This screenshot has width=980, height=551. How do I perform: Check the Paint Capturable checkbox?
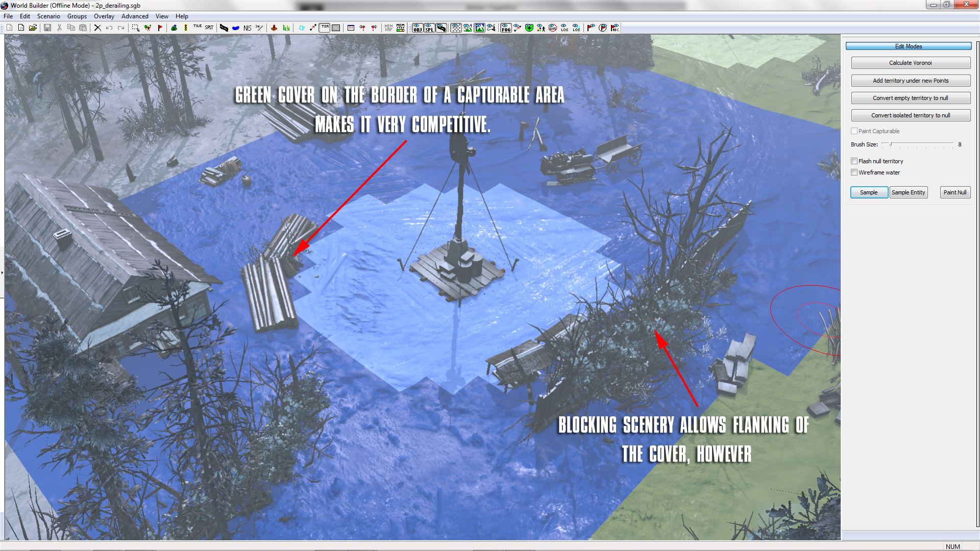(854, 131)
